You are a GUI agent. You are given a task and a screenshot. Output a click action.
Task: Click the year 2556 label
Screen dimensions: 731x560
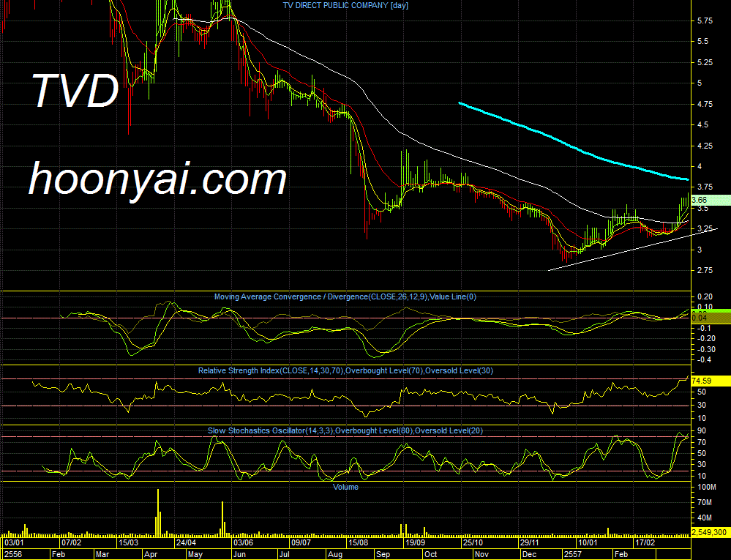click(x=13, y=554)
